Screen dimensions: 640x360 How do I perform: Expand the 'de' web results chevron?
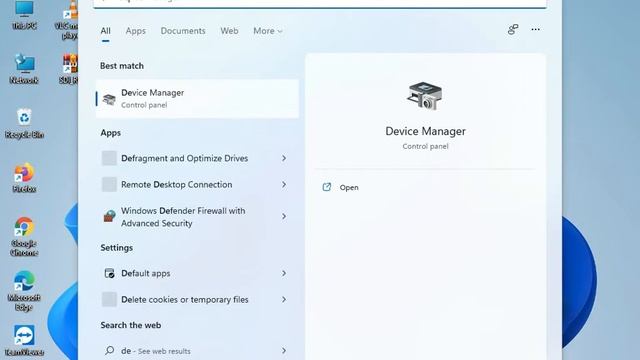click(x=284, y=351)
